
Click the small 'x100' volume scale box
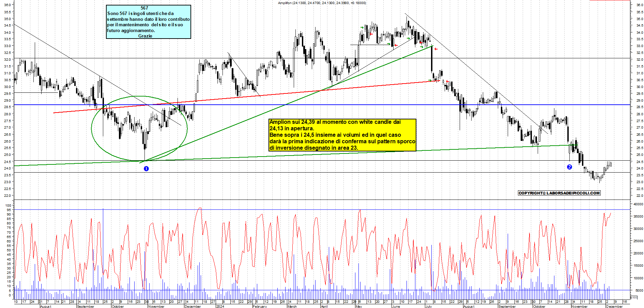point(634,297)
